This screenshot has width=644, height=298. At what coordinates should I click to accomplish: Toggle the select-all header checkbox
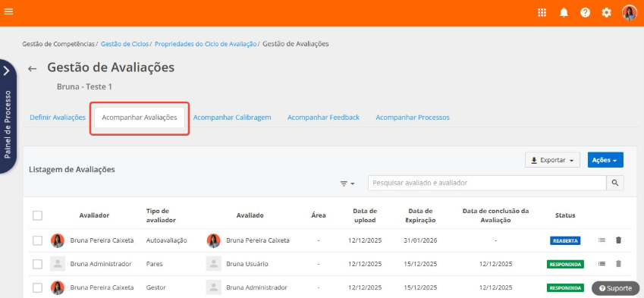[37, 215]
